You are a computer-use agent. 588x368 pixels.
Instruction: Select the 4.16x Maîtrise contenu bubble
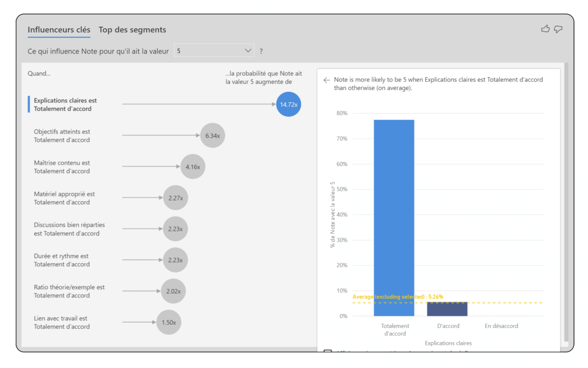pyautogui.click(x=193, y=166)
